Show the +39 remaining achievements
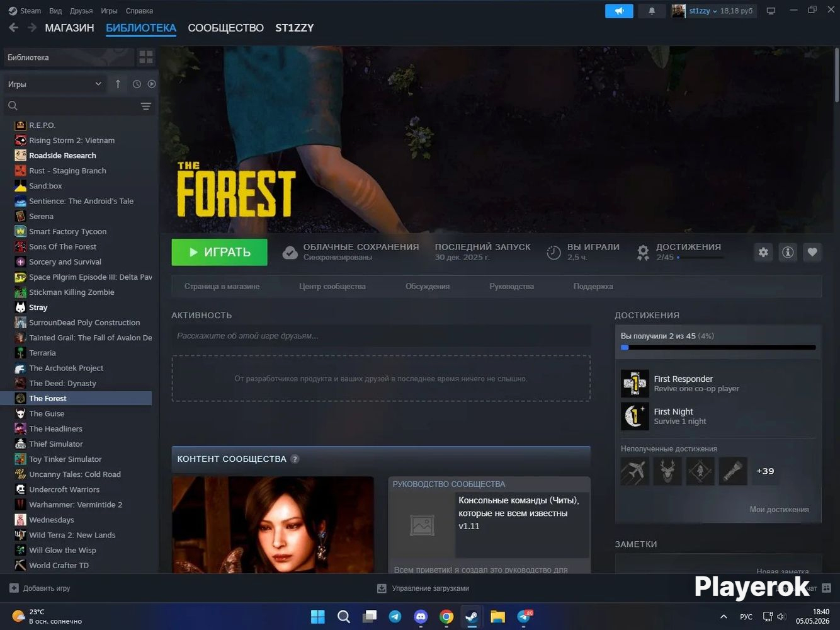Image resolution: width=840 pixels, height=630 pixels. pyautogui.click(x=765, y=471)
